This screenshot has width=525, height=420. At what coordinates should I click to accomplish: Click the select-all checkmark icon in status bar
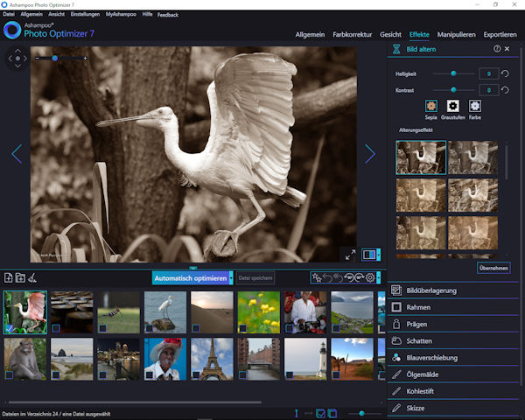(320, 414)
